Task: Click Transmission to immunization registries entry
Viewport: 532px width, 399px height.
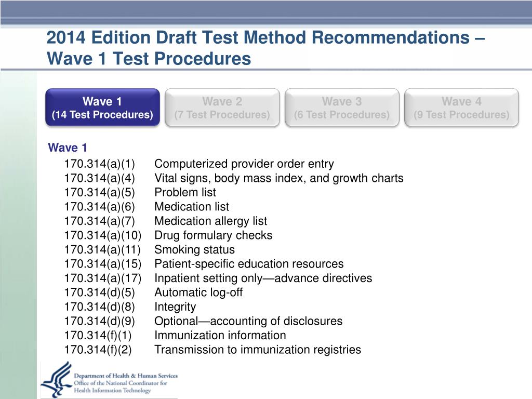Action: (x=258, y=350)
